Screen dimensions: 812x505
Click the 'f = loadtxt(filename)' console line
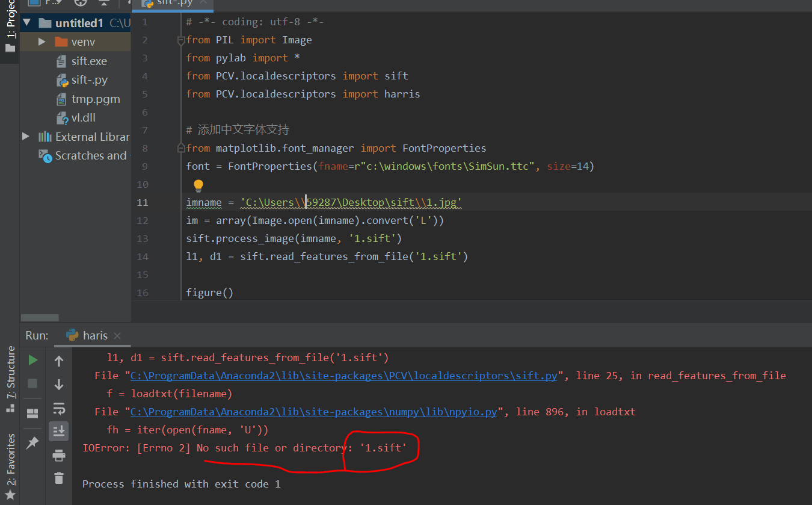(169, 394)
